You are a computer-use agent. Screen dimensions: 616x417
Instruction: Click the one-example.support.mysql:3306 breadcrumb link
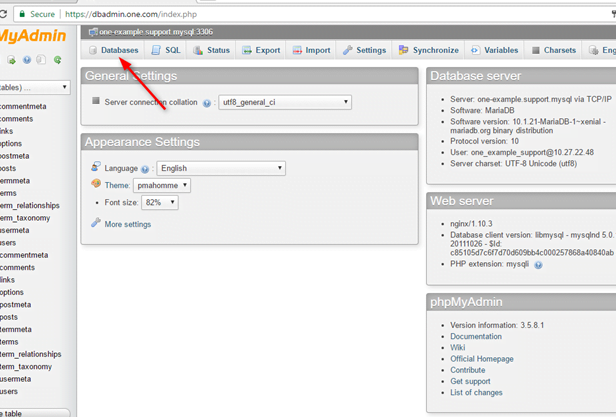click(x=156, y=32)
